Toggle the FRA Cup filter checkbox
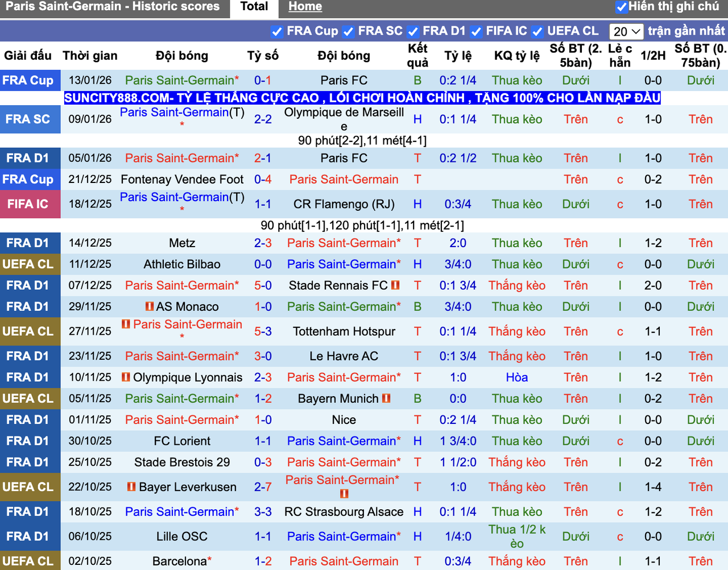728x570 pixels. (277, 31)
